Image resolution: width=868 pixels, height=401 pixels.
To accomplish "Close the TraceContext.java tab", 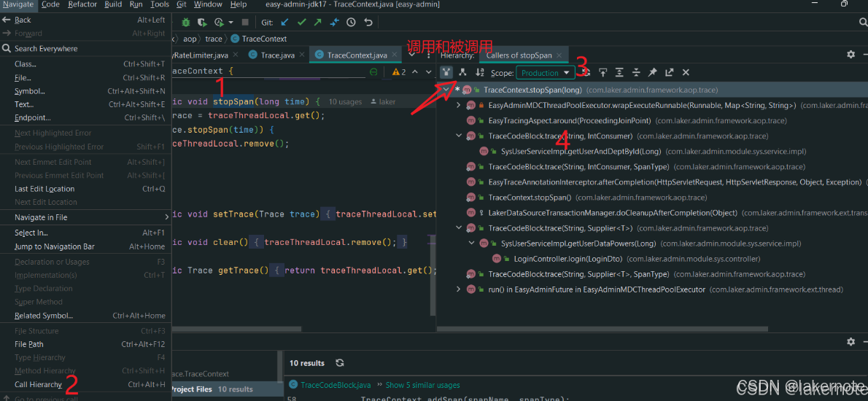I will pyautogui.click(x=394, y=55).
